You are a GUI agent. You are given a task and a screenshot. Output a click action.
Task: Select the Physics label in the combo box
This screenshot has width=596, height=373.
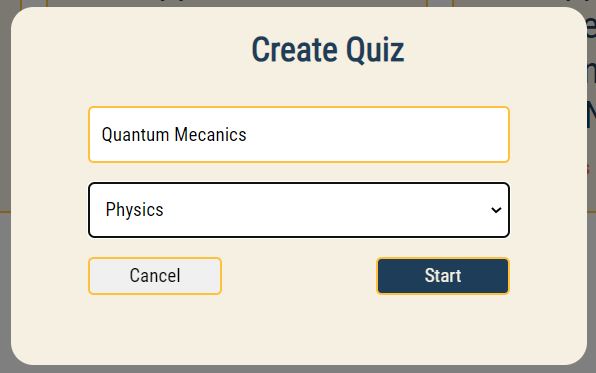click(135, 210)
